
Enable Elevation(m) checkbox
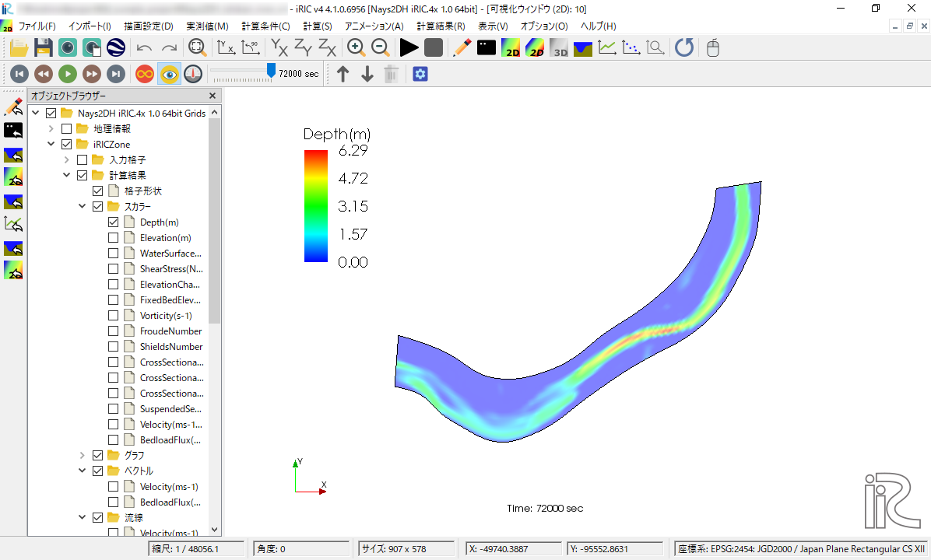[x=114, y=238]
